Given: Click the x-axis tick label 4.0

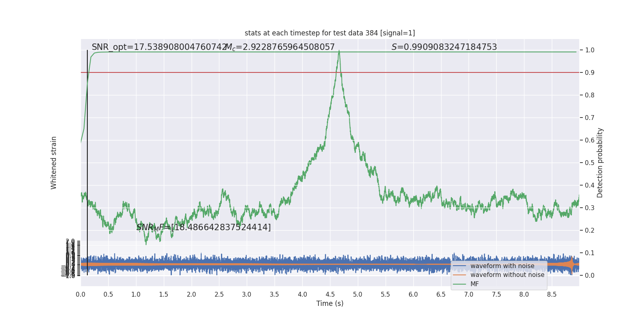Looking at the screenshot, I should point(302,295).
